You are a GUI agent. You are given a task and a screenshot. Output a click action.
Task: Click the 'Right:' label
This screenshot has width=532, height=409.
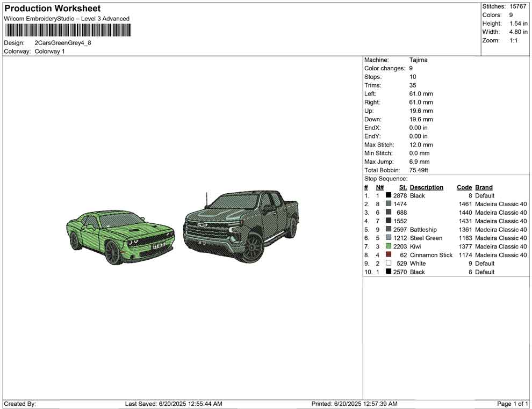372,102
